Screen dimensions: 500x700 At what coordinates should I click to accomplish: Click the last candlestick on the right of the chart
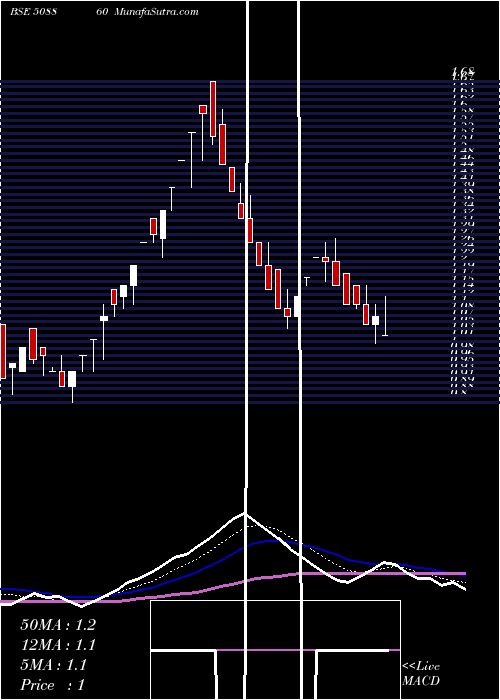point(385,315)
